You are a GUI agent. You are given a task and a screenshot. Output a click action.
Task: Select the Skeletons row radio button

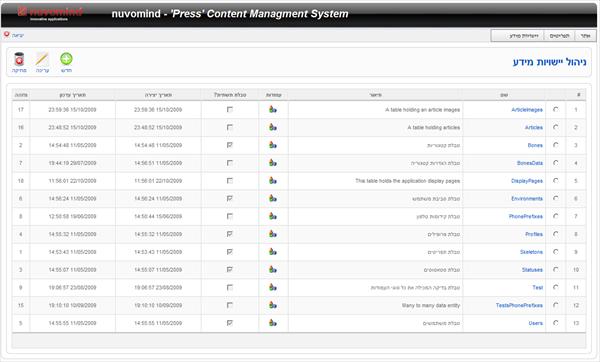point(556,252)
